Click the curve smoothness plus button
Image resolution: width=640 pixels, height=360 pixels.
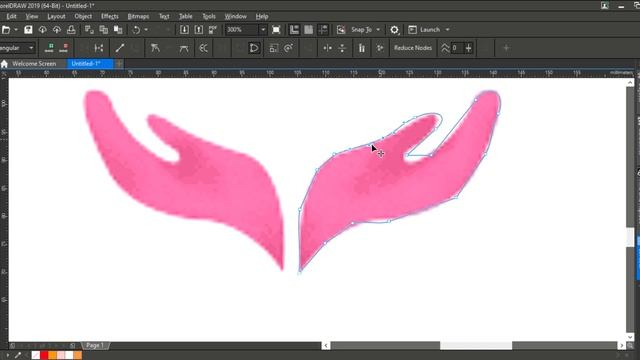(x=469, y=48)
